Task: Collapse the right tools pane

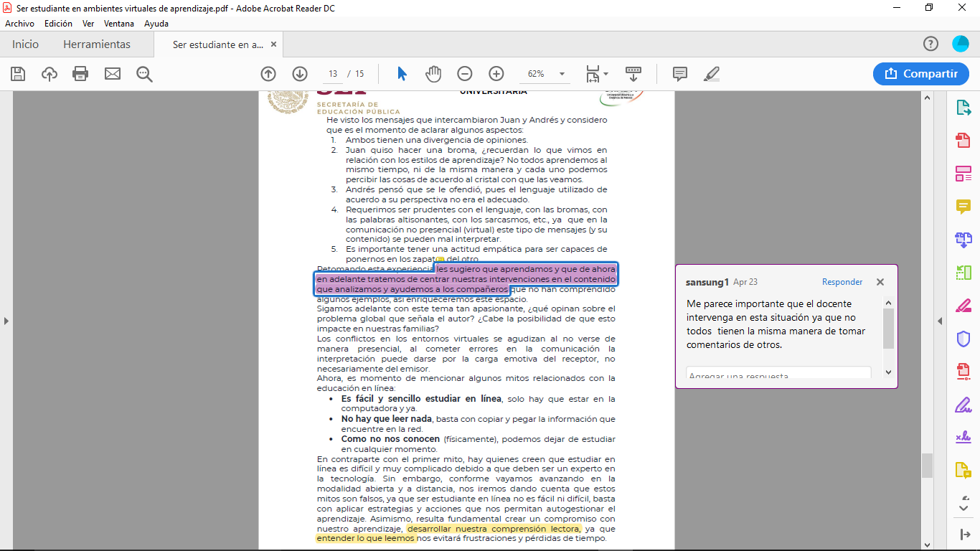Action: 939,321
